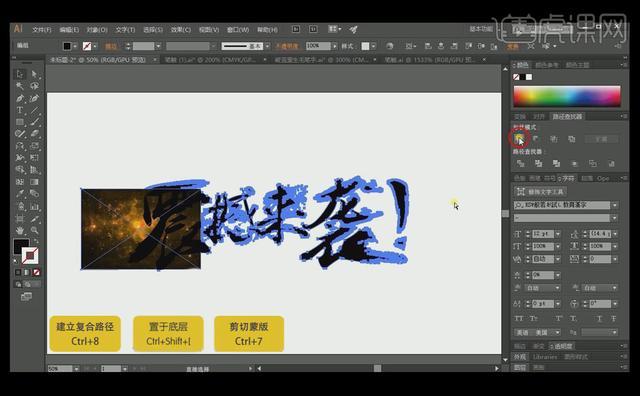640x396 pixels.
Task: Select the Gradient tool
Action: tap(34, 182)
